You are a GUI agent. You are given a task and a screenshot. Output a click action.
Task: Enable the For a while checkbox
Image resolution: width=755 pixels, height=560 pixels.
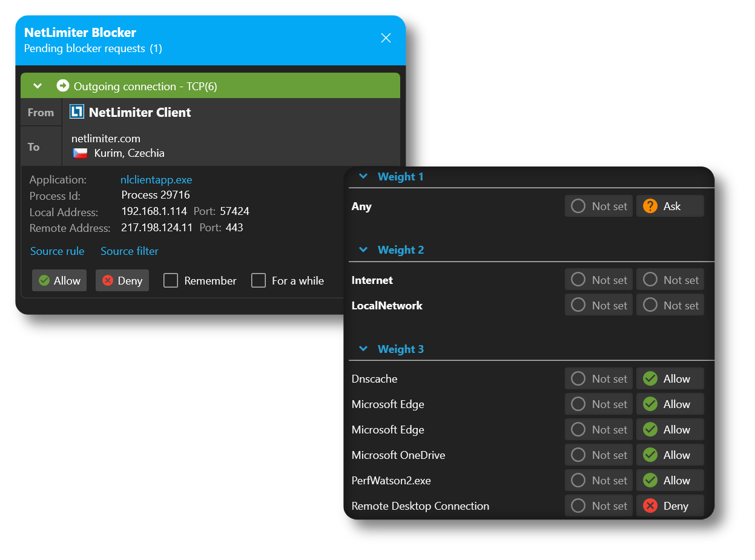coord(259,280)
